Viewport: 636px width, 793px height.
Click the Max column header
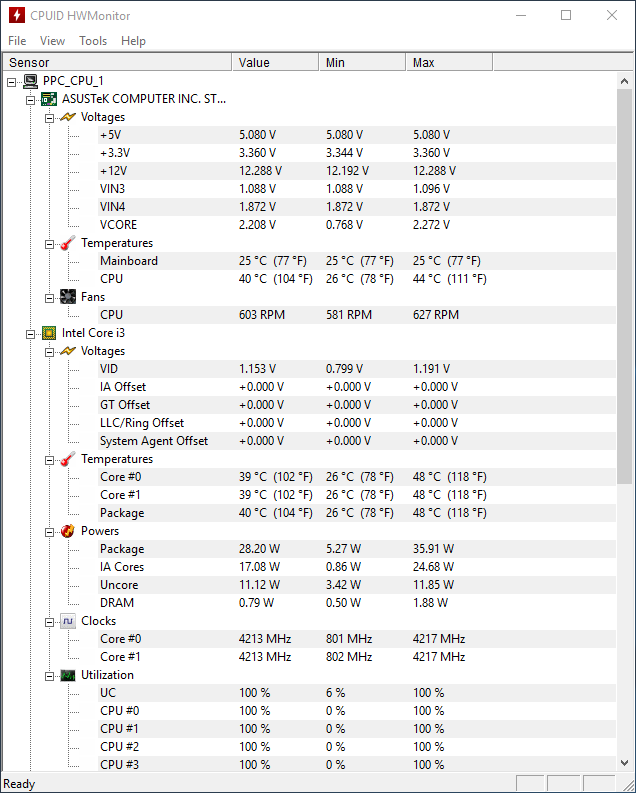[449, 62]
